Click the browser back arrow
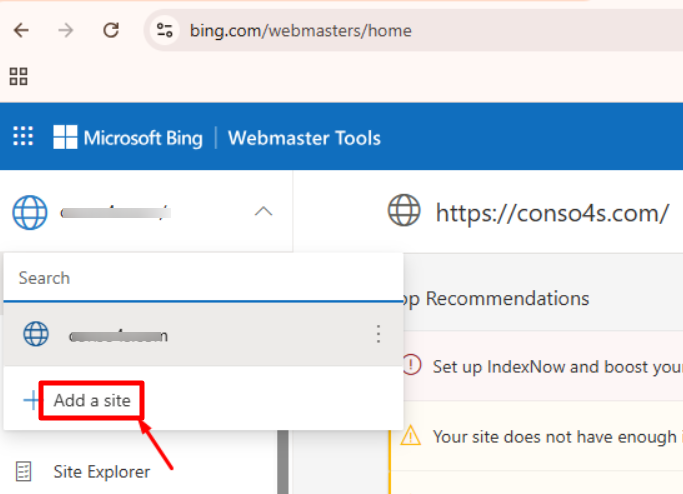The image size is (683, 494). [21, 30]
